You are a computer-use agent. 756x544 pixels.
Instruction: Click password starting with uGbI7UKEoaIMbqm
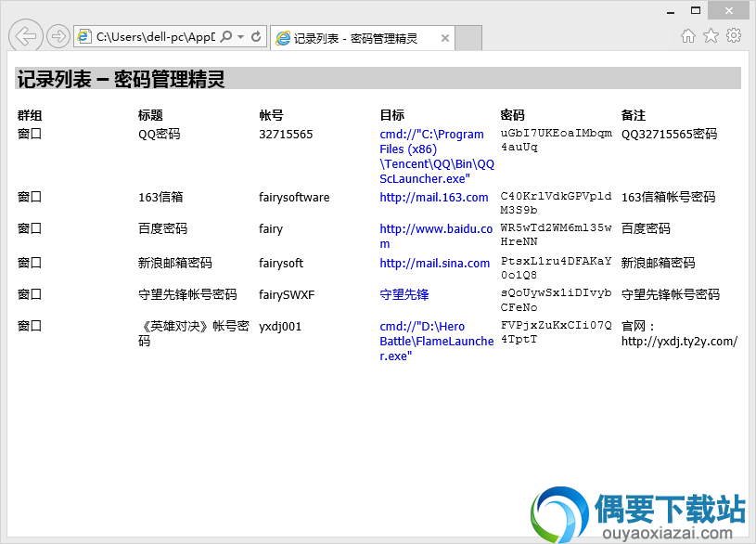coord(557,140)
